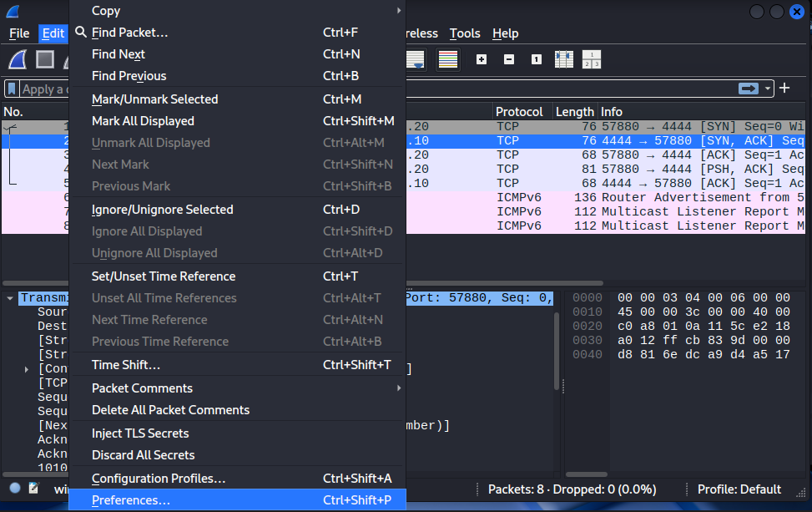The height and width of the screenshot is (512, 812).
Task: Click the add filter button plus sign
Action: 784,89
